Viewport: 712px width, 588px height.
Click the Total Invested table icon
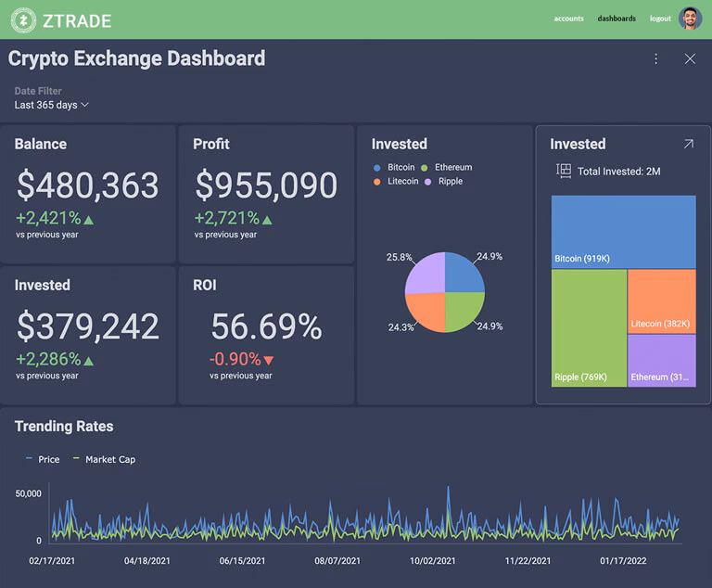(x=563, y=171)
